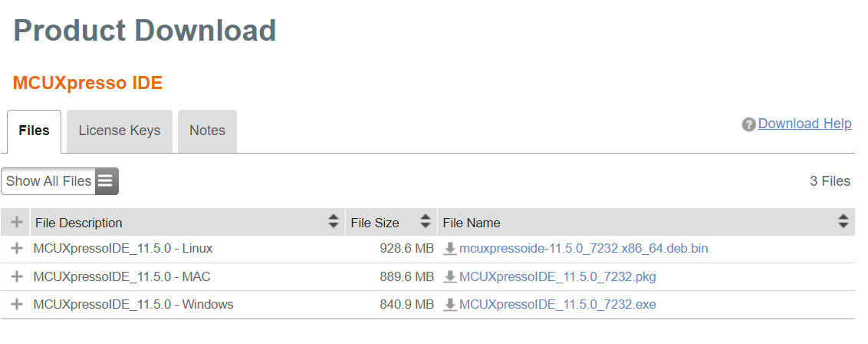
Task: Click the question mark Download Help icon
Action: click(748, 124)
